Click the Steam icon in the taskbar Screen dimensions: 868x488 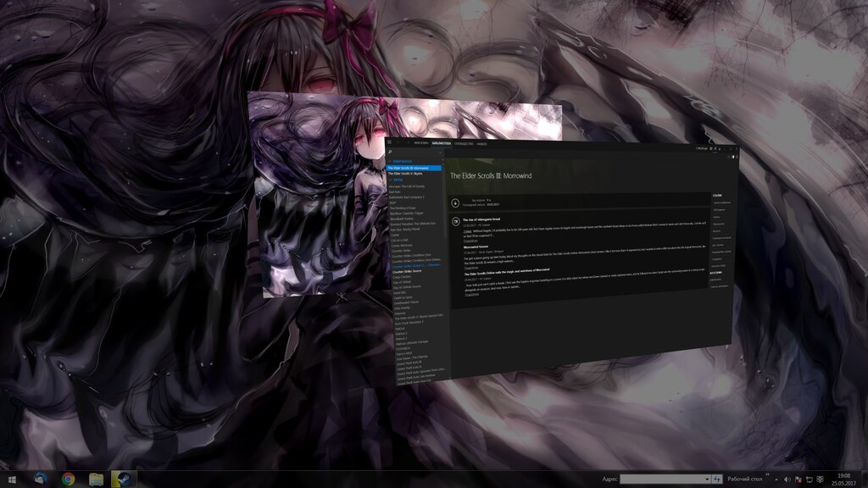pos(124,479)
